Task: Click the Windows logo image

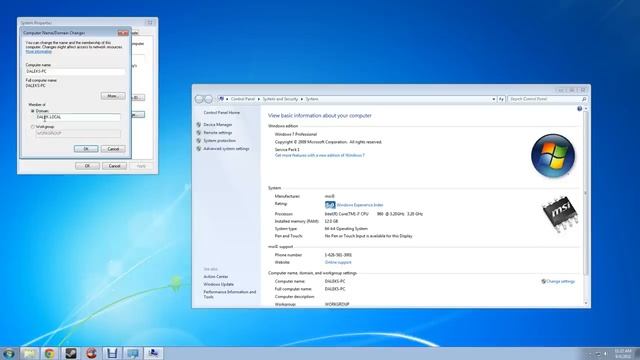Action: 553,156
